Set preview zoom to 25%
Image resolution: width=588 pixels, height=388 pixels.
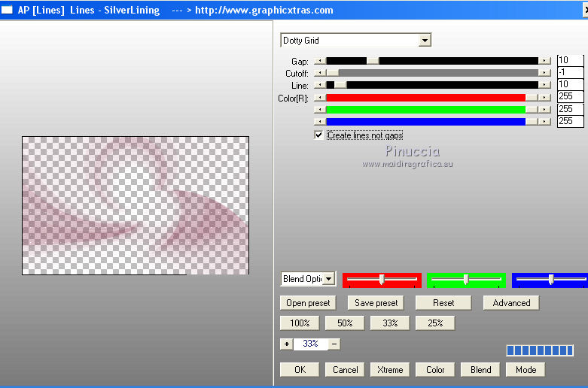pyautogui.click(x=435, y=323)
